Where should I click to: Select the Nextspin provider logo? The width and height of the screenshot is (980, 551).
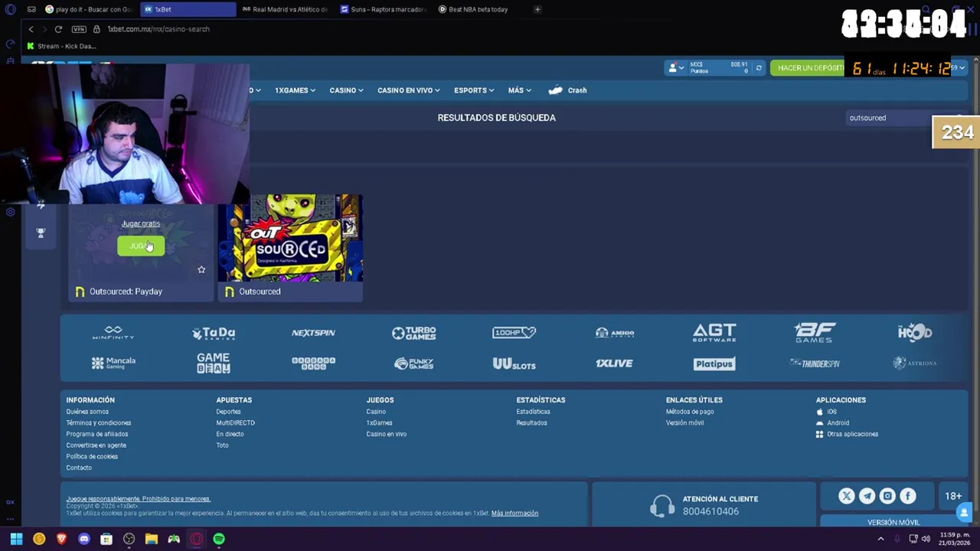pyautogui.click(x=313, y=333)
